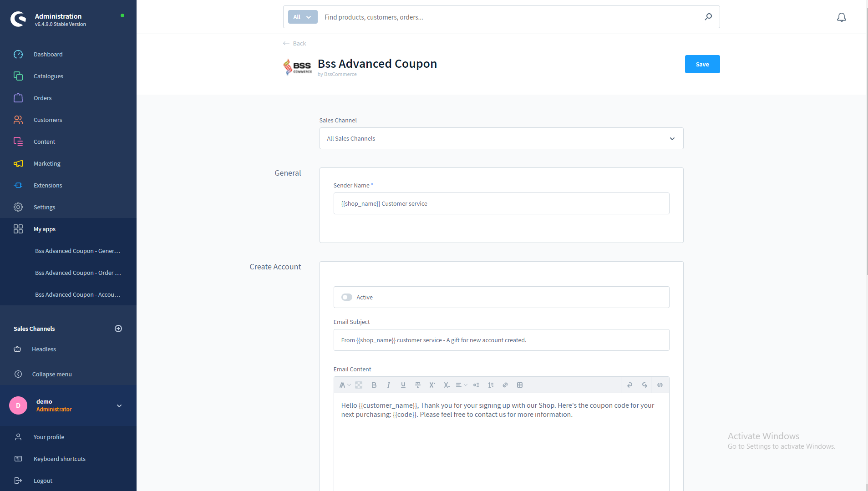
Task: Click the Orders bag icon
Action: 18,98
